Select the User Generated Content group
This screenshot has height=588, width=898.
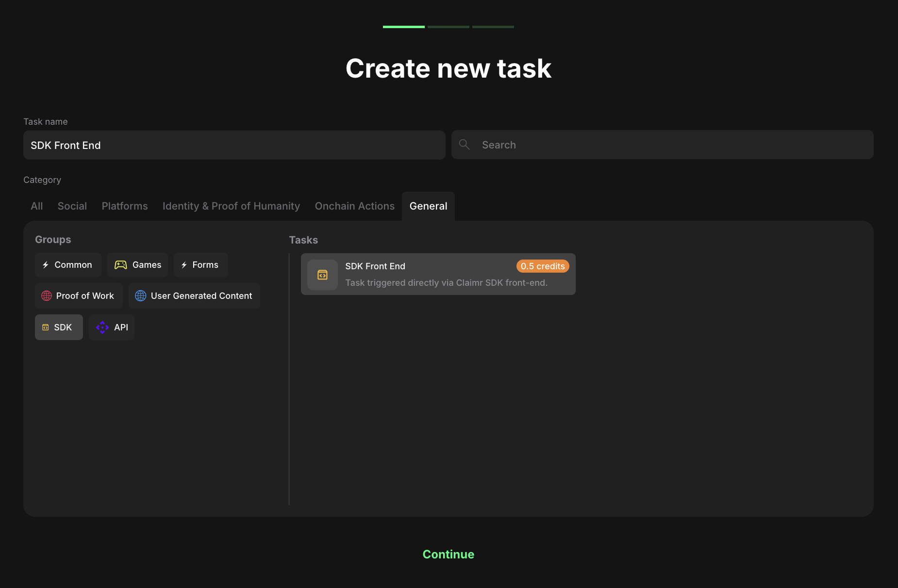coord(194,296)
